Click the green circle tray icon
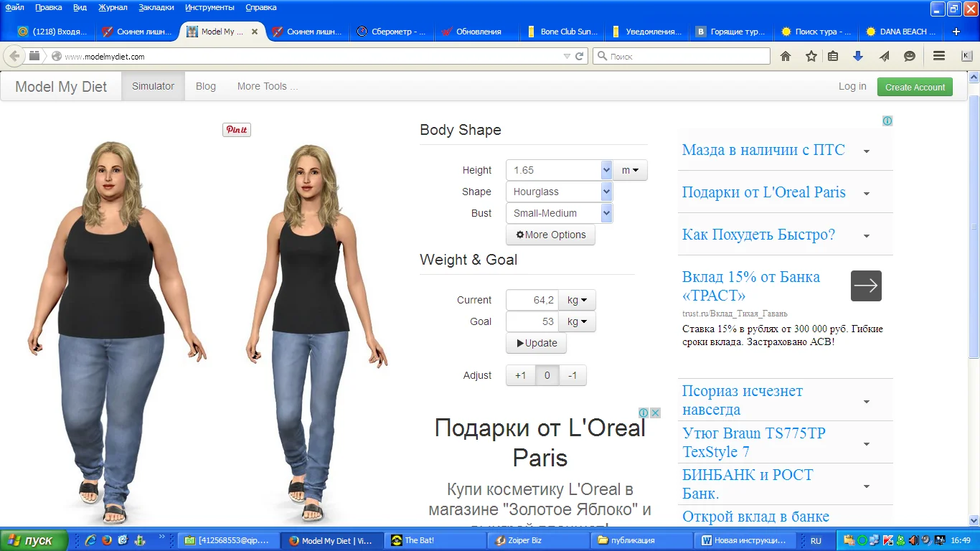This screenshot has width=980, height=551. pyautogui.click(x=862, y=540)
